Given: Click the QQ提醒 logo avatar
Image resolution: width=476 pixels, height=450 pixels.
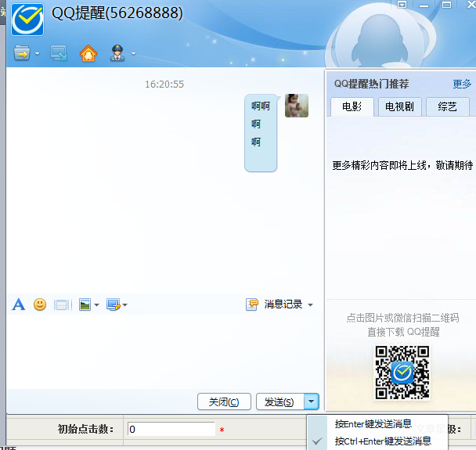Looking at the screenshot, I should click(27, 20).
